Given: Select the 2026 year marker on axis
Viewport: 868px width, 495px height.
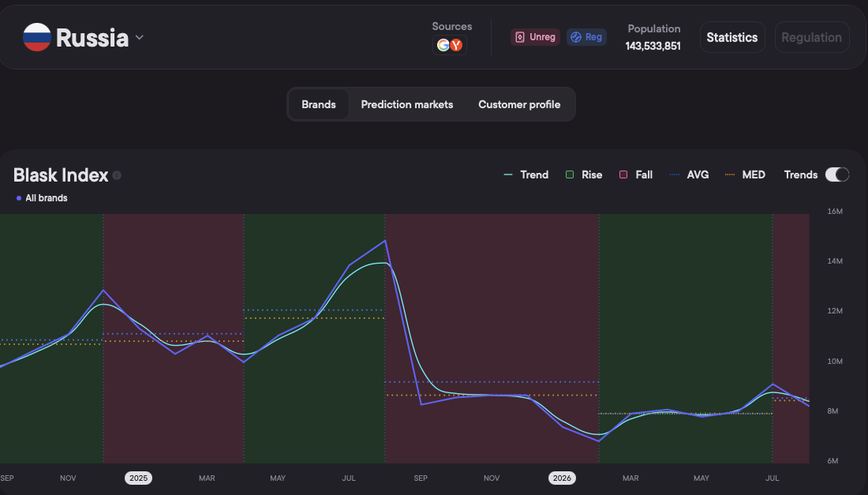Looking at the screenshot, I should click(x=562, y=478).
